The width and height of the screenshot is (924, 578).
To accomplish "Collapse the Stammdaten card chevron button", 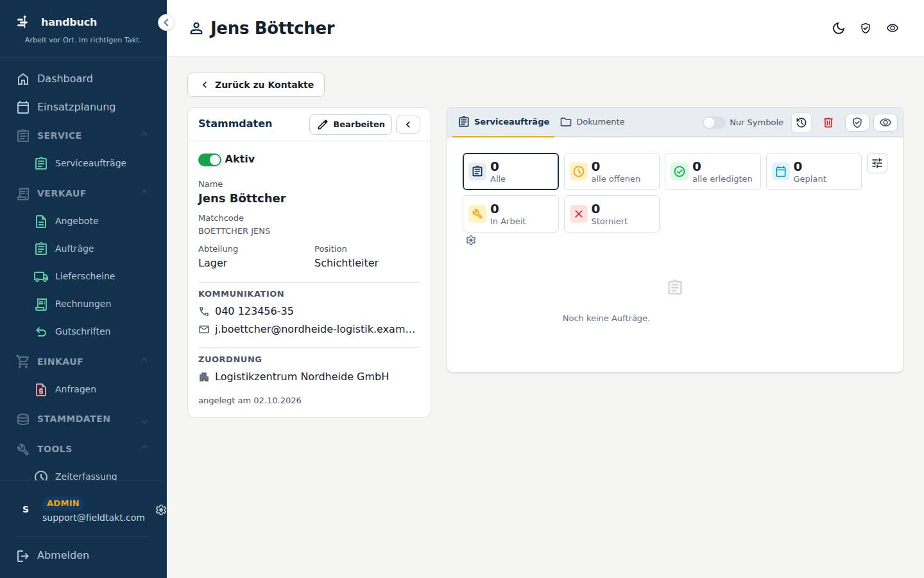I will (408, 125).
